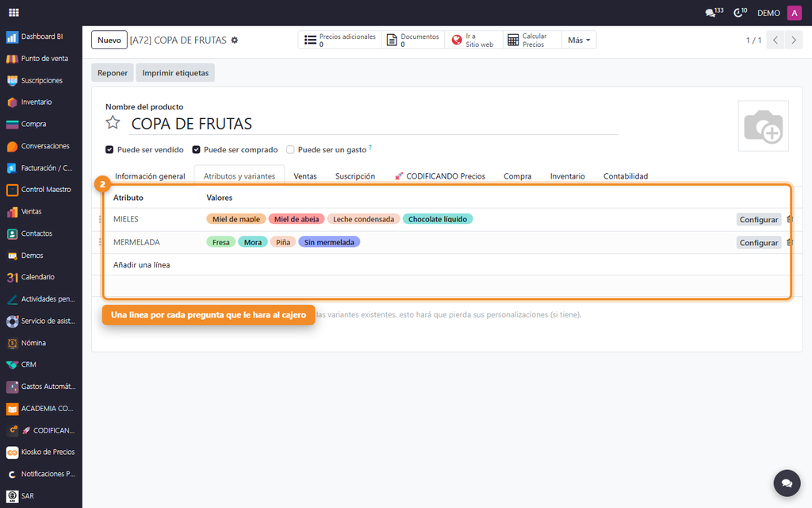Go to previous record arrow
The width and height of the screenshot is (812, 508).
[776, 40]
